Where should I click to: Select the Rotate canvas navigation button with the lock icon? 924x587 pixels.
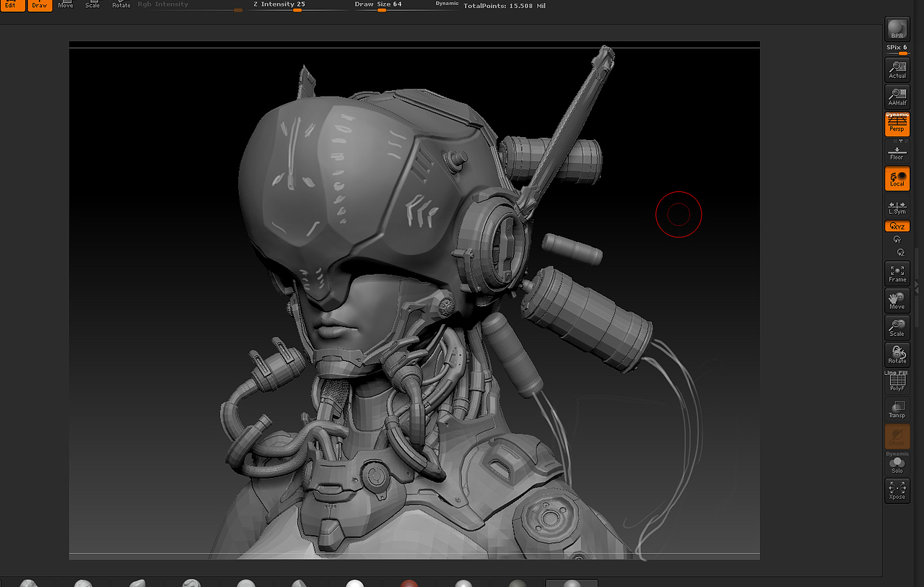coord(897,355)
